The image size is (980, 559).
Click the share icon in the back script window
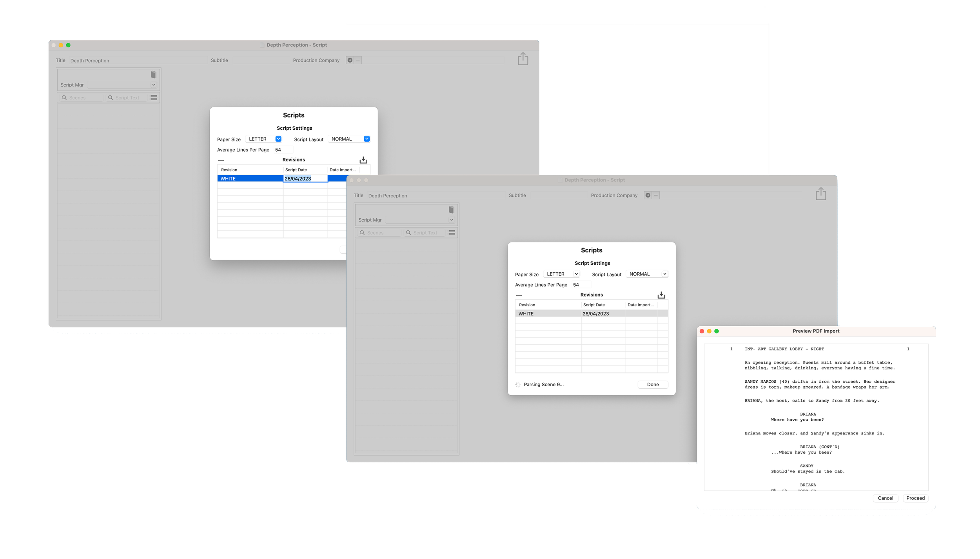(x=523, y=58)
